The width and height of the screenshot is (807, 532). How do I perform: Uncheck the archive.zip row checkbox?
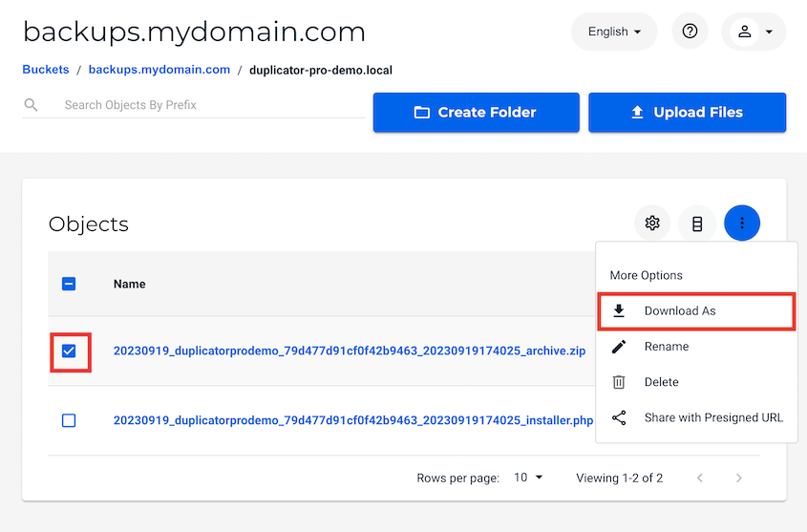click(69, 351)
